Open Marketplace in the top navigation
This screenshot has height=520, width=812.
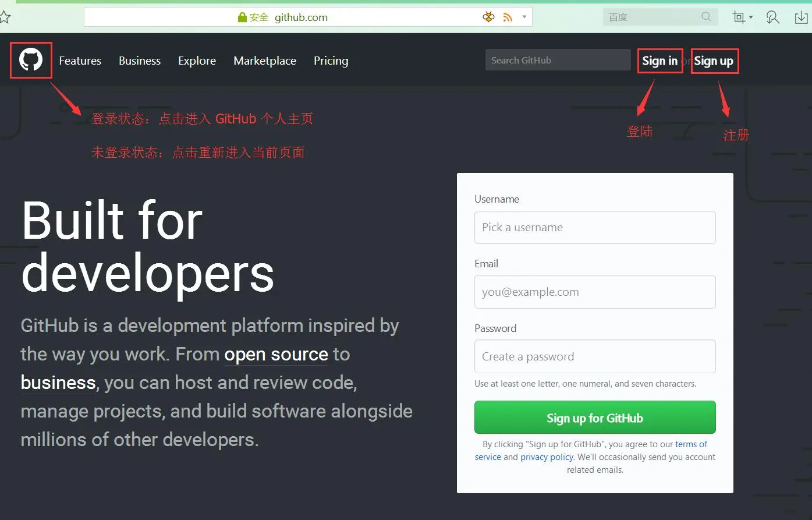click(x=265, y=61)
